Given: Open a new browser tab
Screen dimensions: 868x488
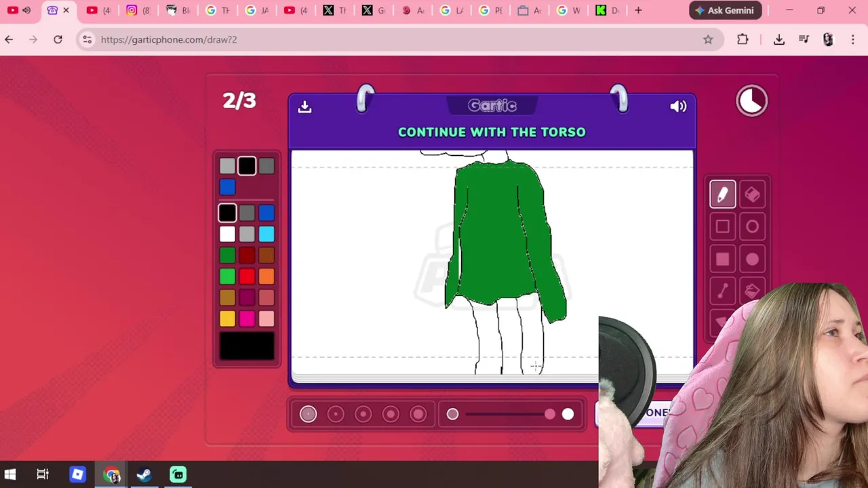Looking at the screenshot, I should click(x=638, y=10).
